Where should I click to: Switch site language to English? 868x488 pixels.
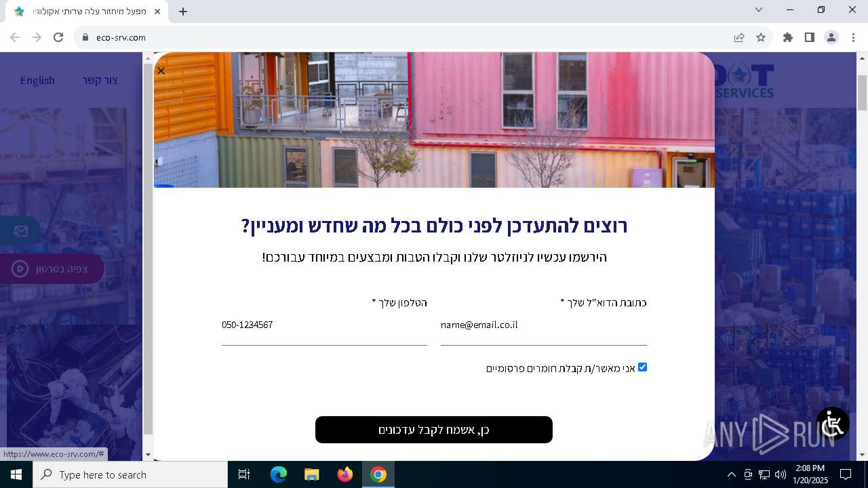click(37, 80)
